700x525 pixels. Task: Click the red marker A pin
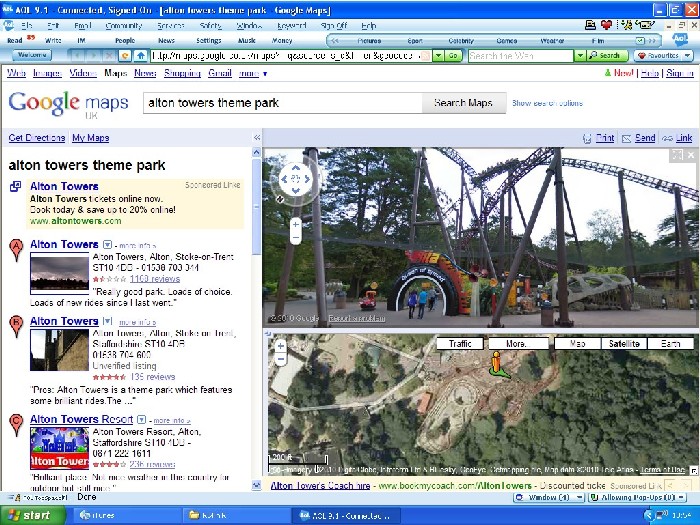16,250
